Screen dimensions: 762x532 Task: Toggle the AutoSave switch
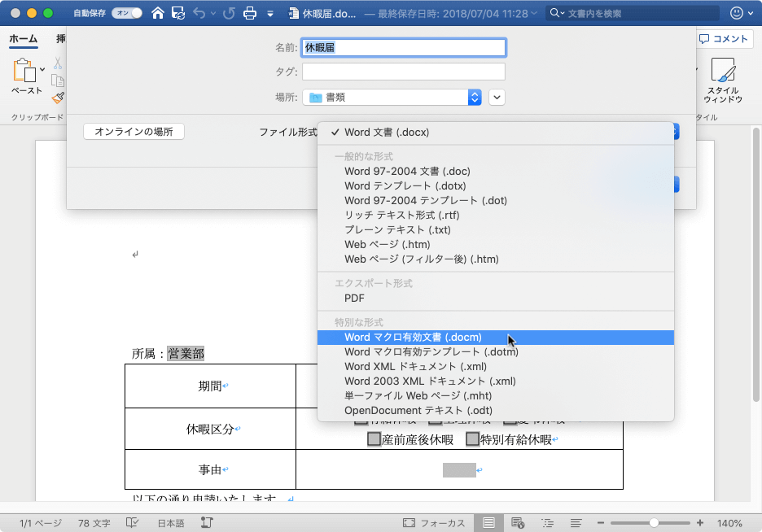coord(127,13)
